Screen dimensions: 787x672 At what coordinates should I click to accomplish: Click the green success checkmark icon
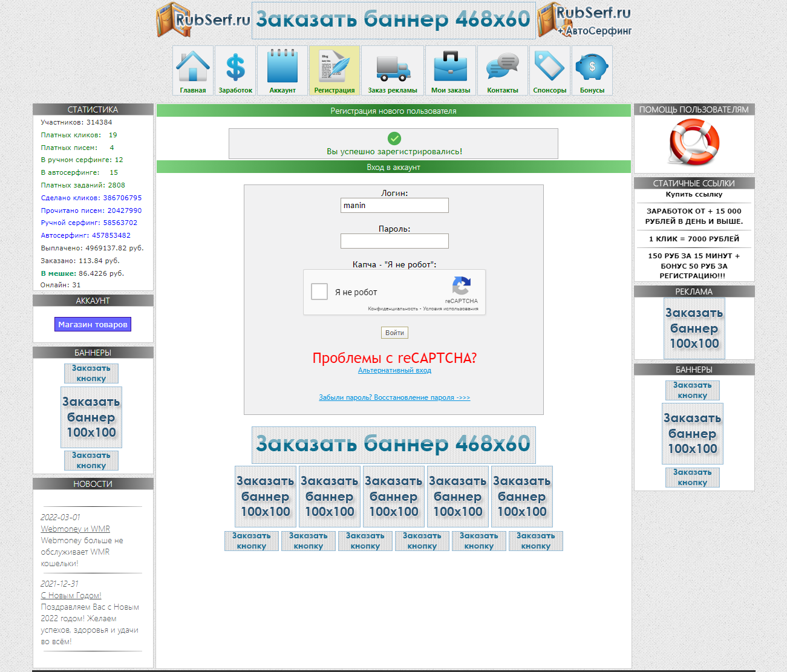point(394,139)
